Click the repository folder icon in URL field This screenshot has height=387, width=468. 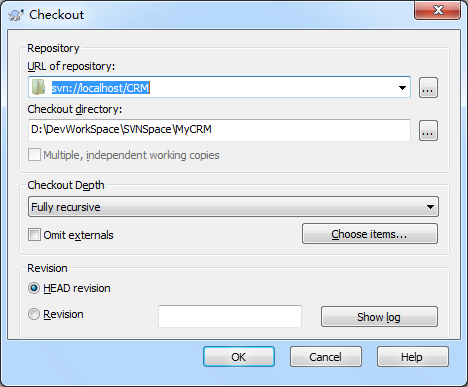tap(38, 87)
